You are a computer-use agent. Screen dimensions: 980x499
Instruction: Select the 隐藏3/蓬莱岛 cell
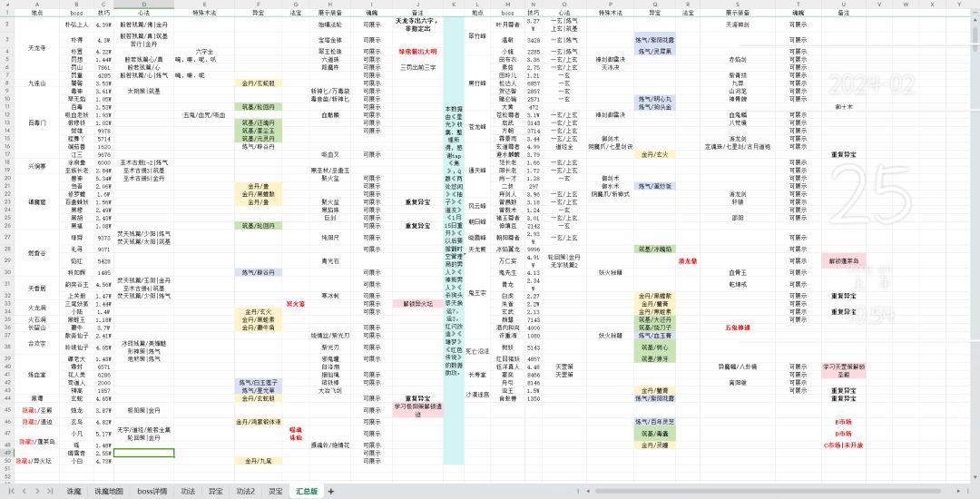click(37, 442)
